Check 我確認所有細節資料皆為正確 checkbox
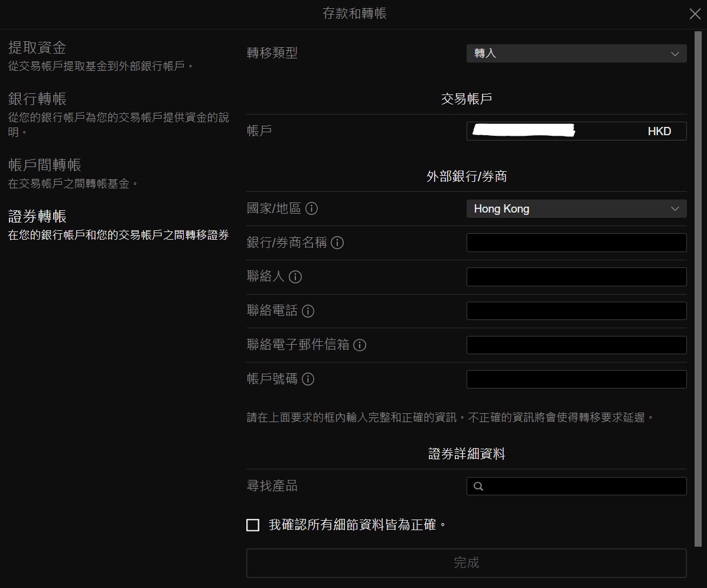This screenshot has width=707, height=588. pos(253,525)
